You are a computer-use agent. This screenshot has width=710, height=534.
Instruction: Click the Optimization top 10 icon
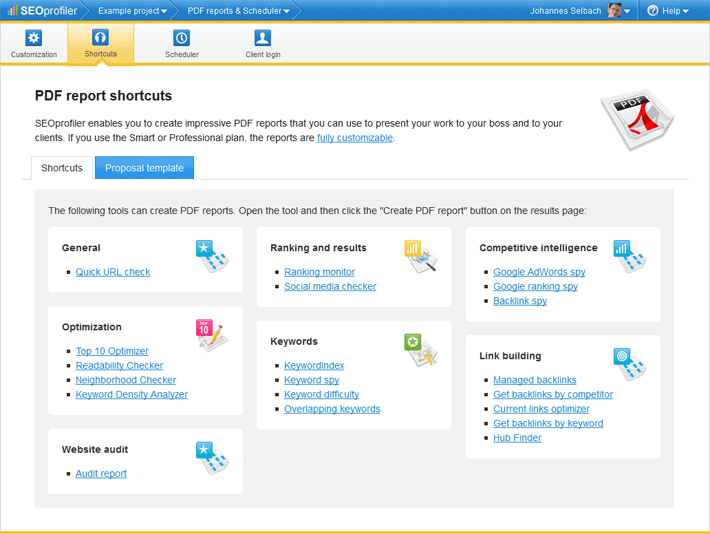[x=212, y=335]
